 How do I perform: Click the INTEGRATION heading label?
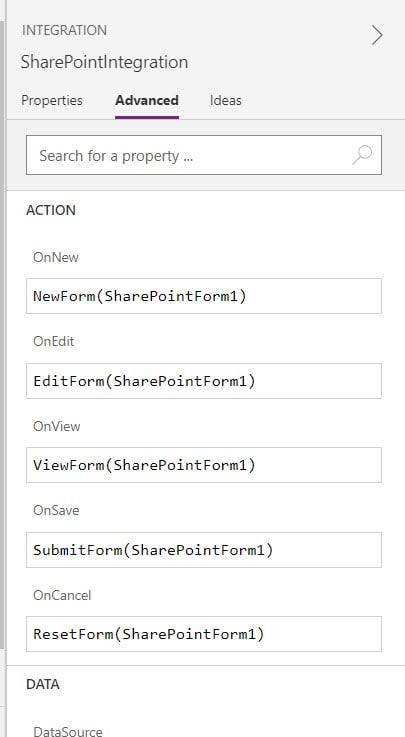(64, 30)
